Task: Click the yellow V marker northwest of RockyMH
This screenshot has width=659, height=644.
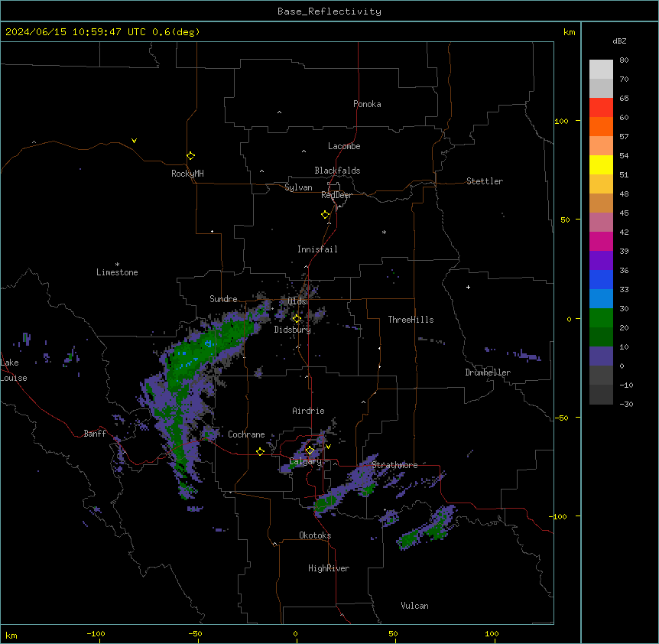Action: (x=134, y=141)
